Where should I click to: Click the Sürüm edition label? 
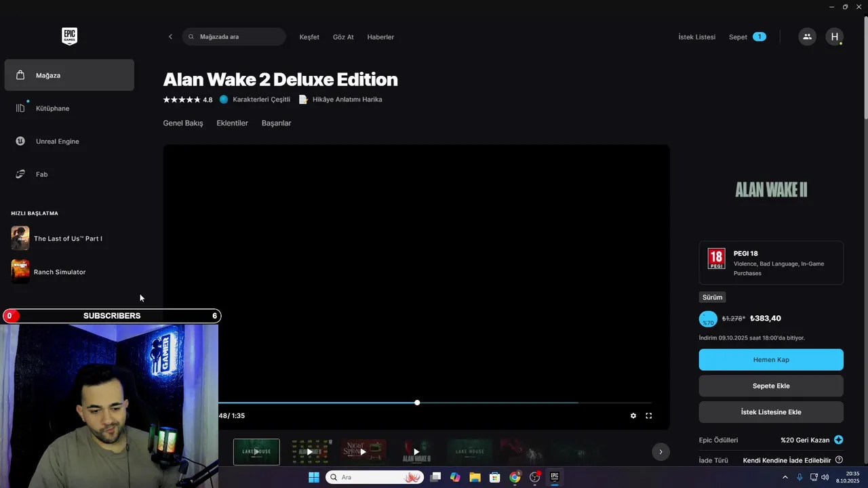tap(712, 298)
